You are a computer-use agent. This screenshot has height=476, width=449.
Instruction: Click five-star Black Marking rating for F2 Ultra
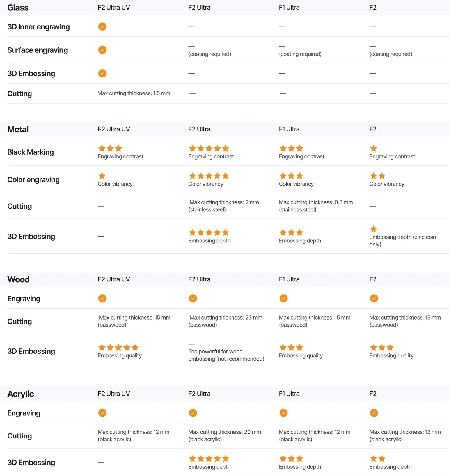[209, 148]
